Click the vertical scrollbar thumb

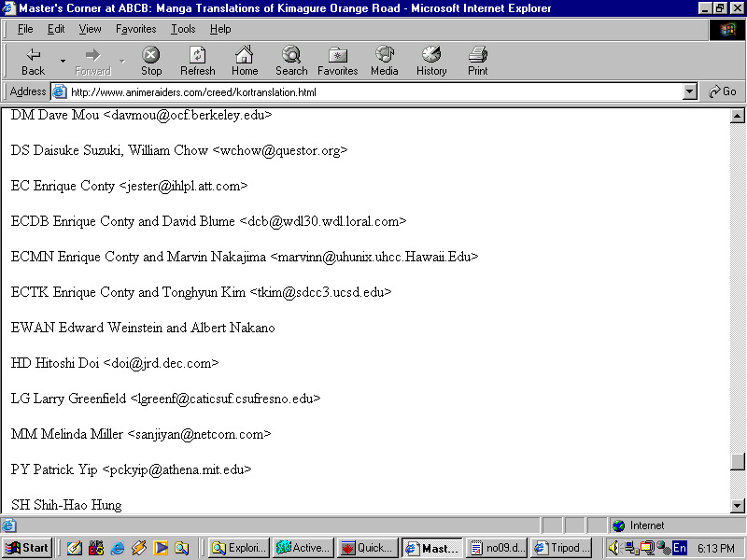click(737, 461)
